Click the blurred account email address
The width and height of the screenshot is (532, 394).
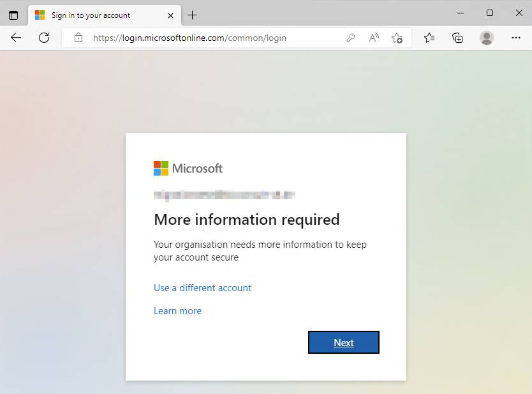tap(225, 195)
